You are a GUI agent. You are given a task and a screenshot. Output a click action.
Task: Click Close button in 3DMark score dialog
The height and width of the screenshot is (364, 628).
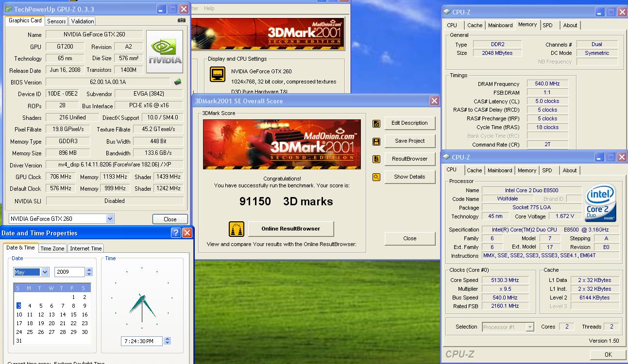pos(409,239)
